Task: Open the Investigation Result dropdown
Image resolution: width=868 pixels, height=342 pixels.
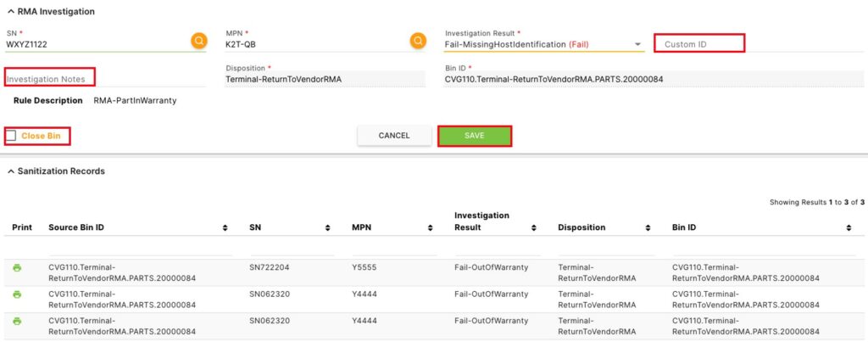Action: point(638,45)
